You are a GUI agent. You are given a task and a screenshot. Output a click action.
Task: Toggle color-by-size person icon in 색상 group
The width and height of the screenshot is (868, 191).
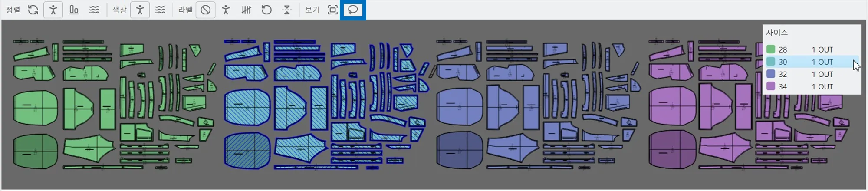[140, 10]
